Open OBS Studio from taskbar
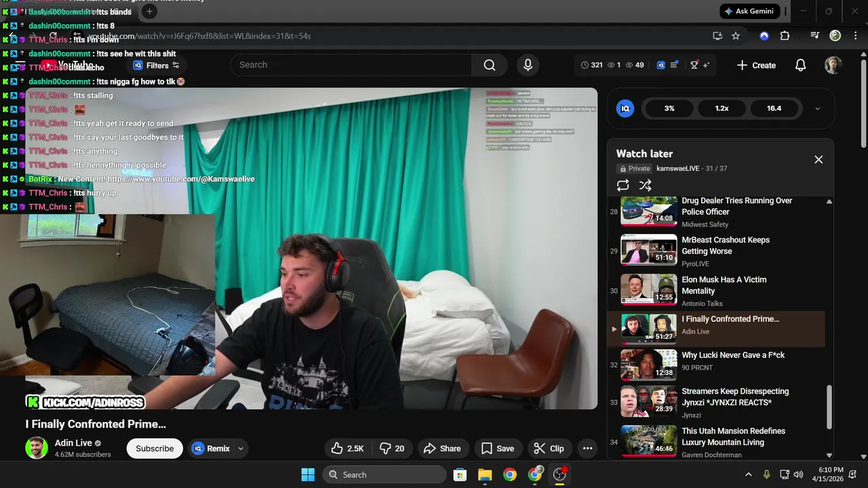Viewport: 868px width, 488px height. coord(559,474)
